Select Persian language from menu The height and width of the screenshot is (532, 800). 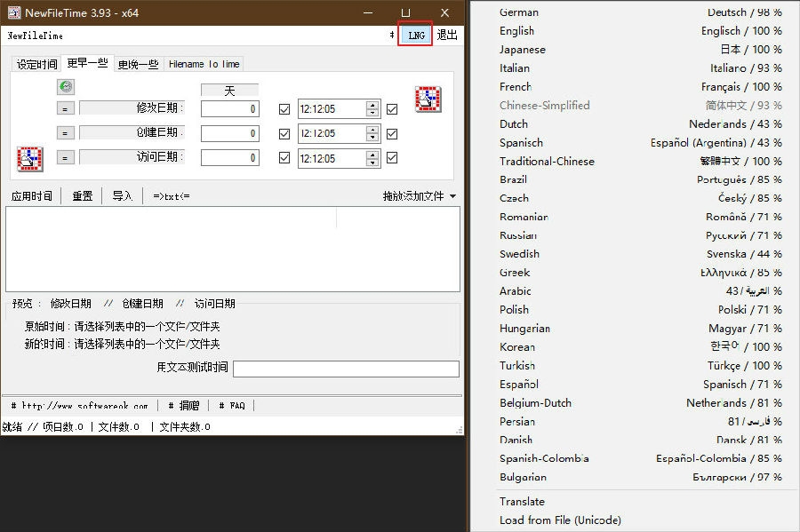640,421
